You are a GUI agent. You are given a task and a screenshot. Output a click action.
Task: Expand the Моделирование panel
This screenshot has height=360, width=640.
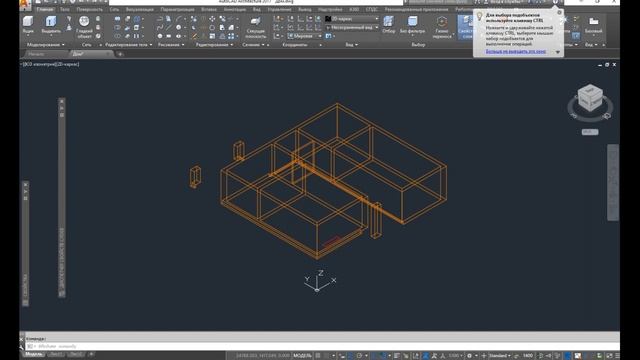coord(45,44)
